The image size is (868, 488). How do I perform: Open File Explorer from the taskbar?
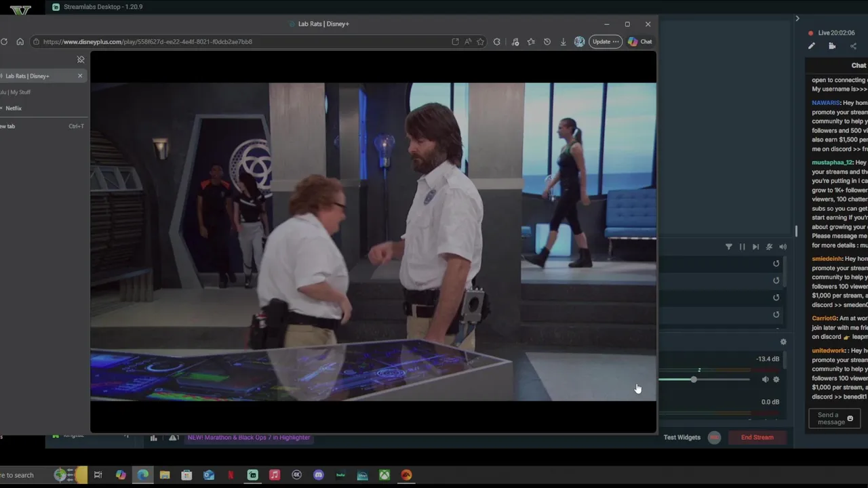(x=165, y=475)
